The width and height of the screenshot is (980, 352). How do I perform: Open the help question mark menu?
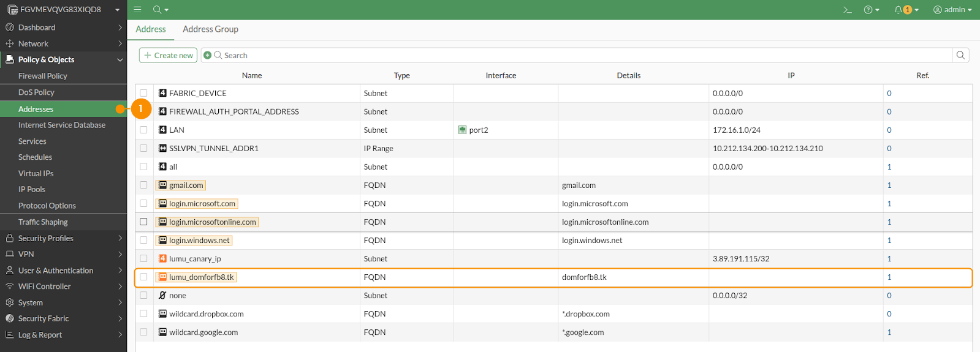click(868, 10)
